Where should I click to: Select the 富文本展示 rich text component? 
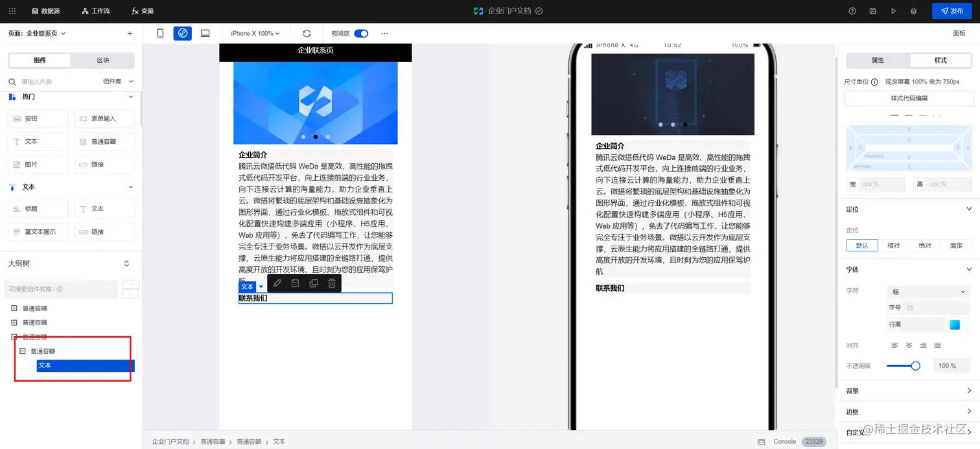point(38,231)
